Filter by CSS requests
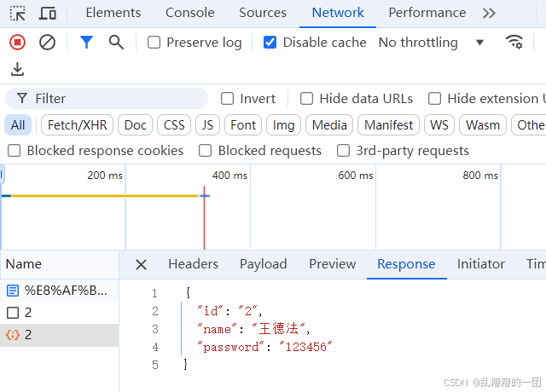The image size is (546, 392). tap(174, 125)
